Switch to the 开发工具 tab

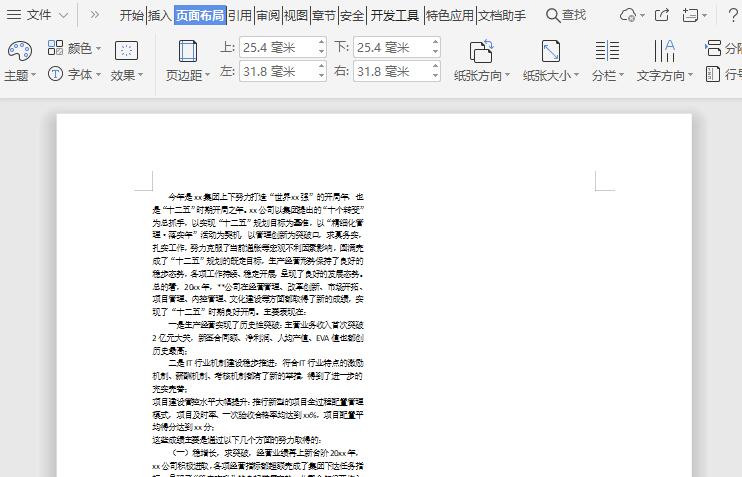click(395, 15)
